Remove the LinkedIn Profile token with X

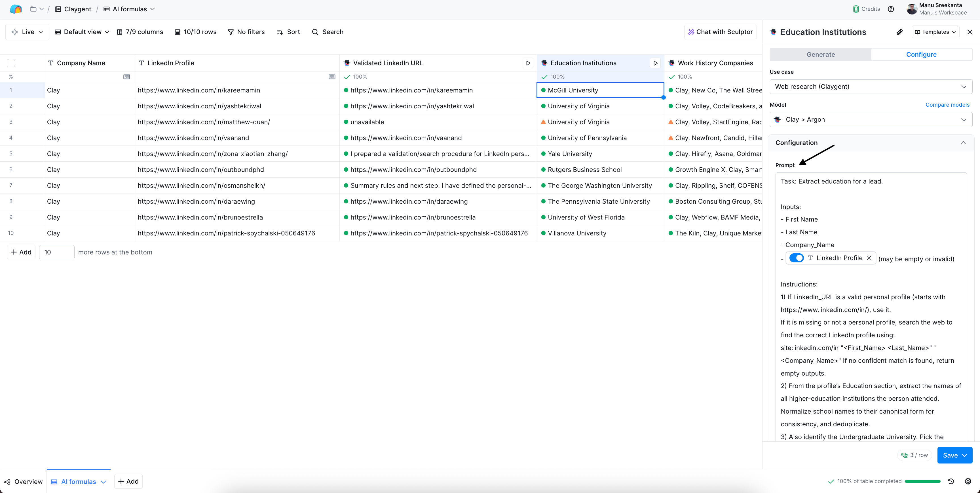coord(869,258)
